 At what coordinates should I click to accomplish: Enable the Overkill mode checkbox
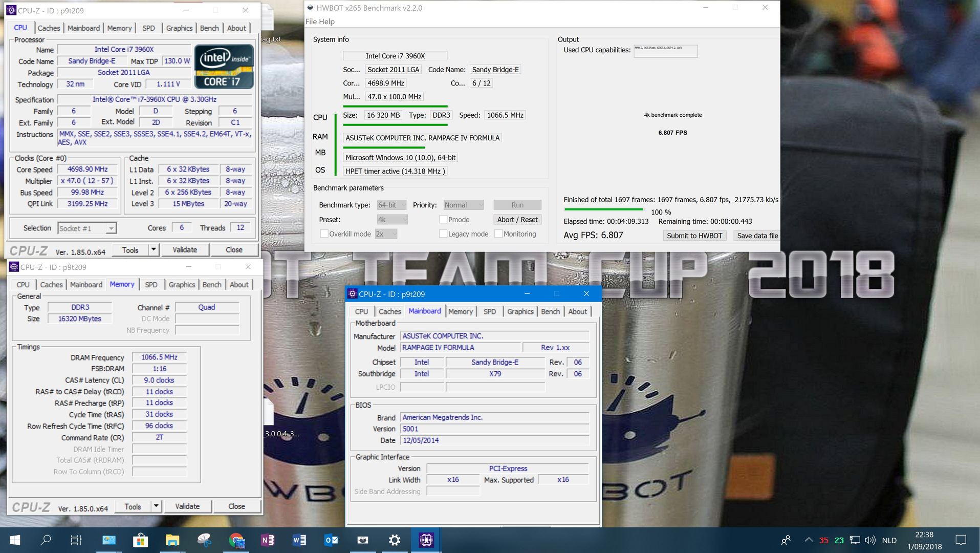(324, 234)
